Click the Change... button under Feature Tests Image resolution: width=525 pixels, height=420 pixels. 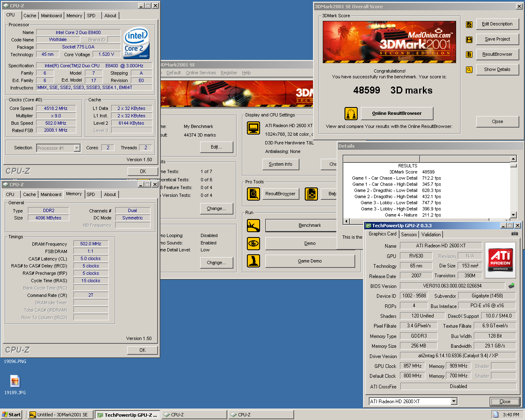217,208
